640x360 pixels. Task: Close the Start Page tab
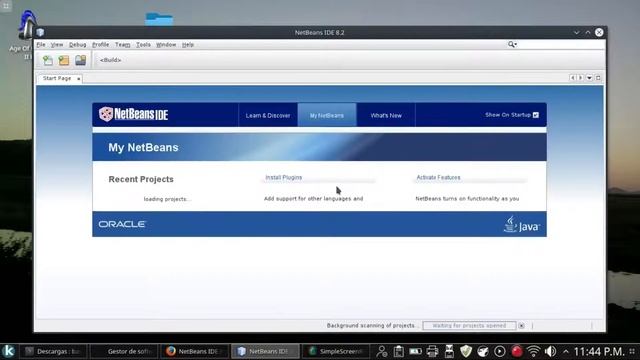coord(78,78)
